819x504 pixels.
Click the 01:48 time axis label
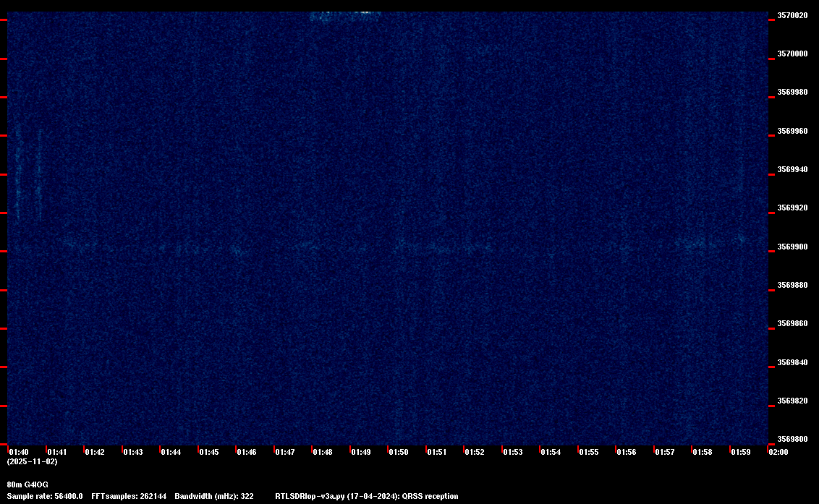click(x=322, y=452)
